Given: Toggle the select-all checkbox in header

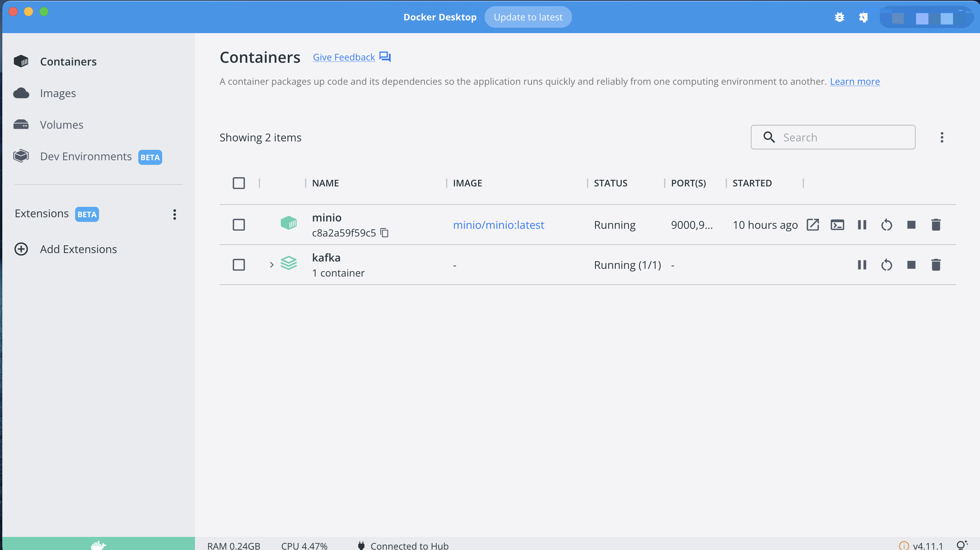Looking at the screenshot, I should (x=239, y=183).
